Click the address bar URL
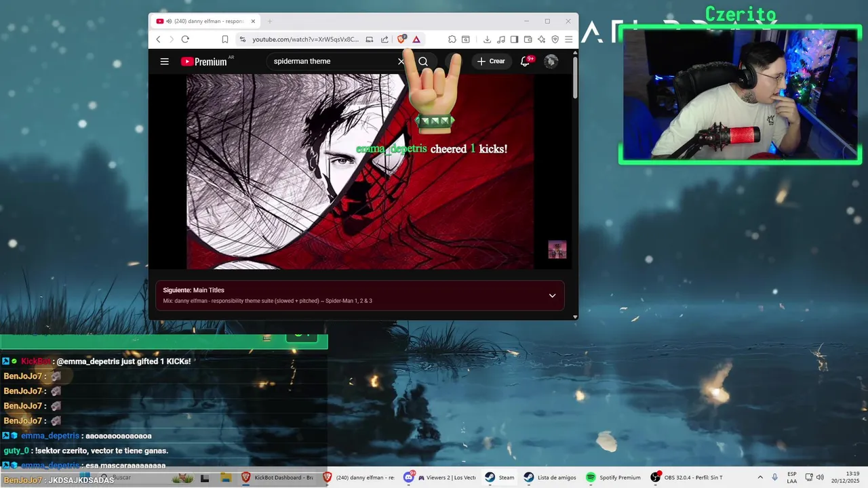 click(x=305, y=39)
